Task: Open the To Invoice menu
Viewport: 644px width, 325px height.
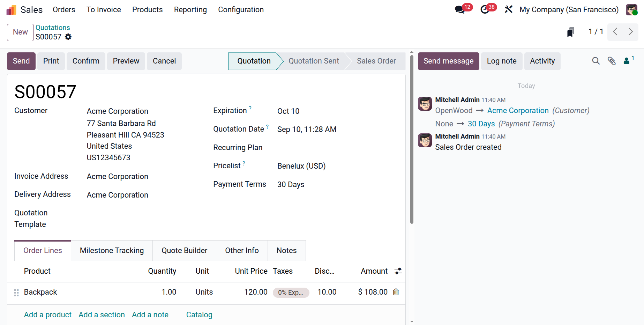Action: pos(104,10)
